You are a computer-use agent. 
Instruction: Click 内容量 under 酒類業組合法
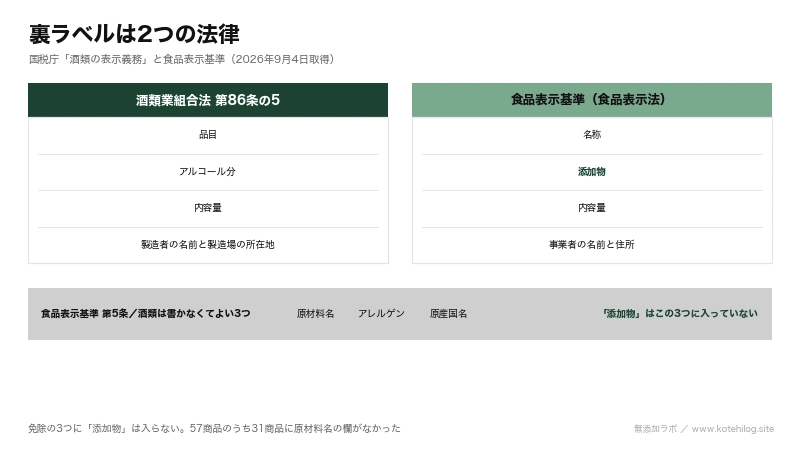(x=208, y=208)
